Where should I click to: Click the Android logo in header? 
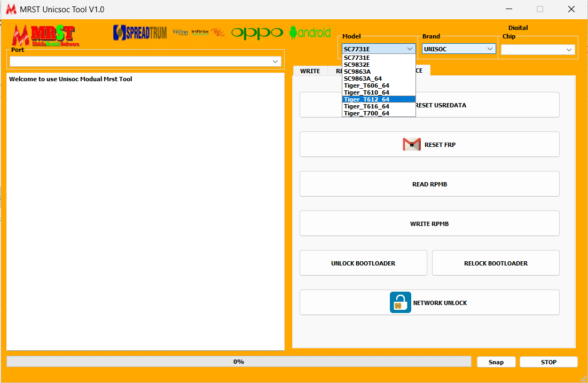coord(310,33)
